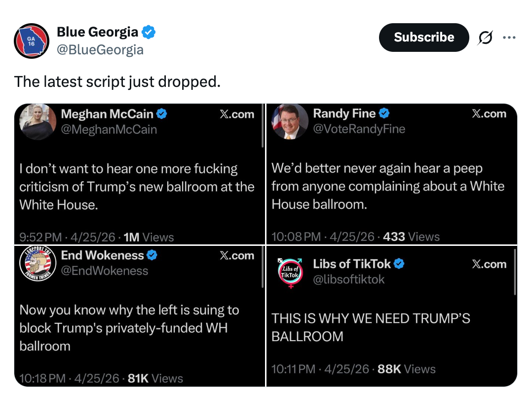The height and width of the screenshot is (394, 532).
Task: Click Randy Fine's profile picture
Action: [x=289, y=121]
